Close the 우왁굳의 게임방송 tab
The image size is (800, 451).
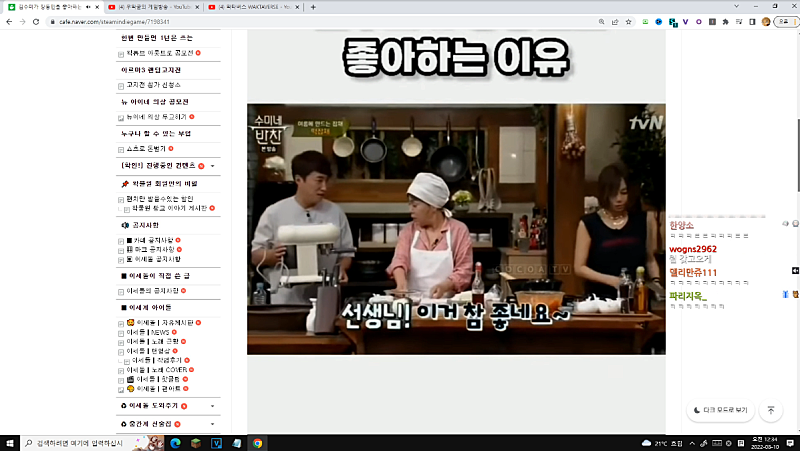(197, 7)
